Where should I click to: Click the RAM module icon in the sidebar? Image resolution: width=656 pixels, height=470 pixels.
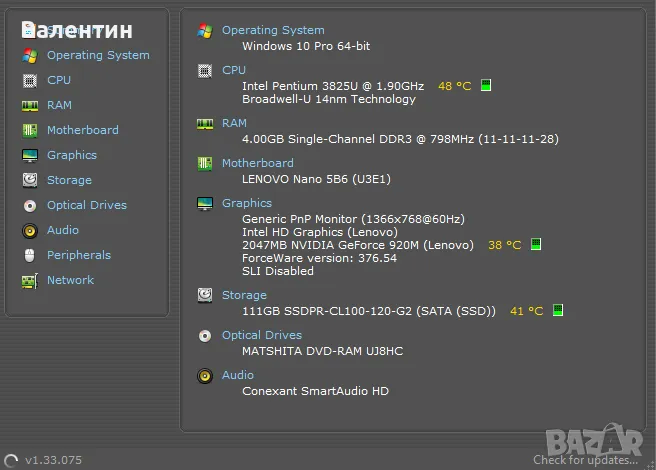click(x=29, y=105)
